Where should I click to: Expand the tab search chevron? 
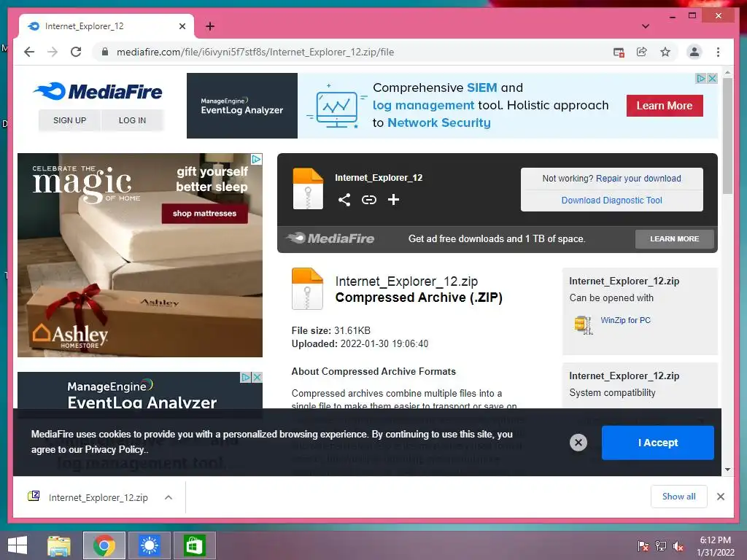645,26
